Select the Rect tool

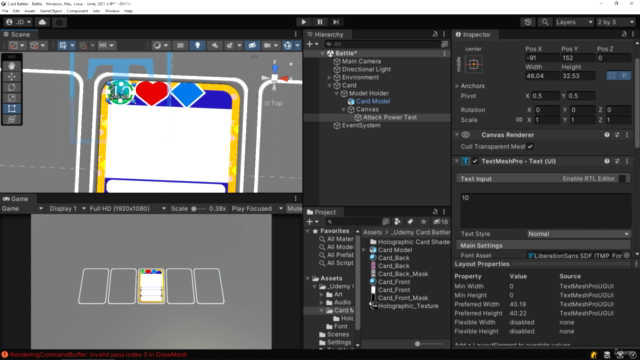[x=11, y=109]
